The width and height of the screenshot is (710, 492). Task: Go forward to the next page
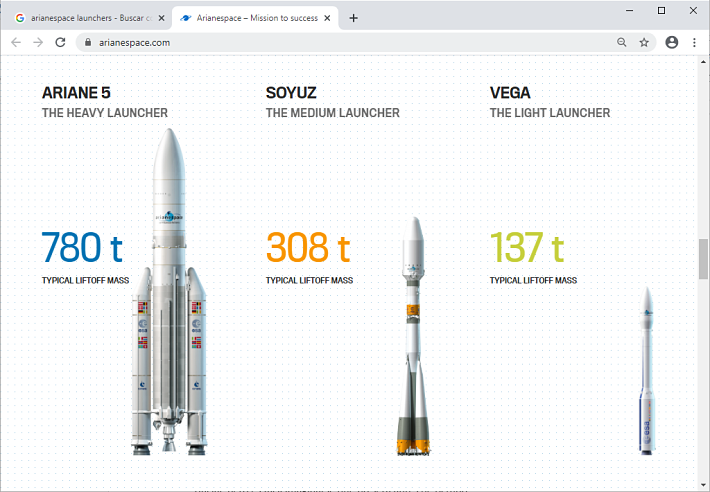38,43
